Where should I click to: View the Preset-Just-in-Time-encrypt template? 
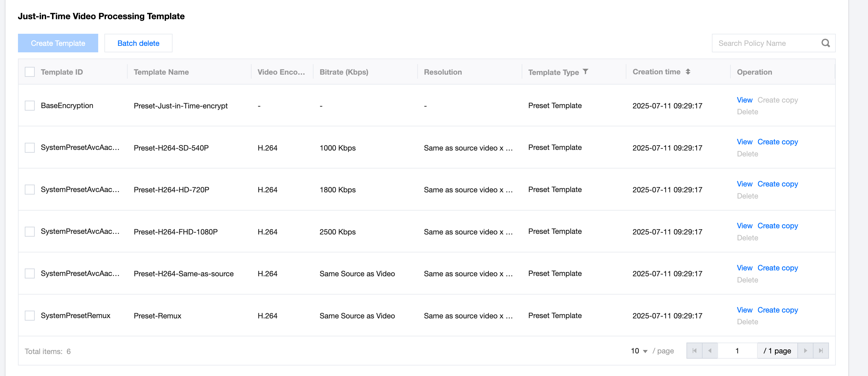744,100
